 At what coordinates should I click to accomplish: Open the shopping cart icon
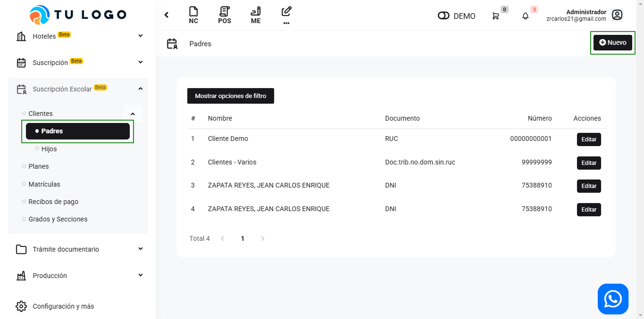point(495,16)
